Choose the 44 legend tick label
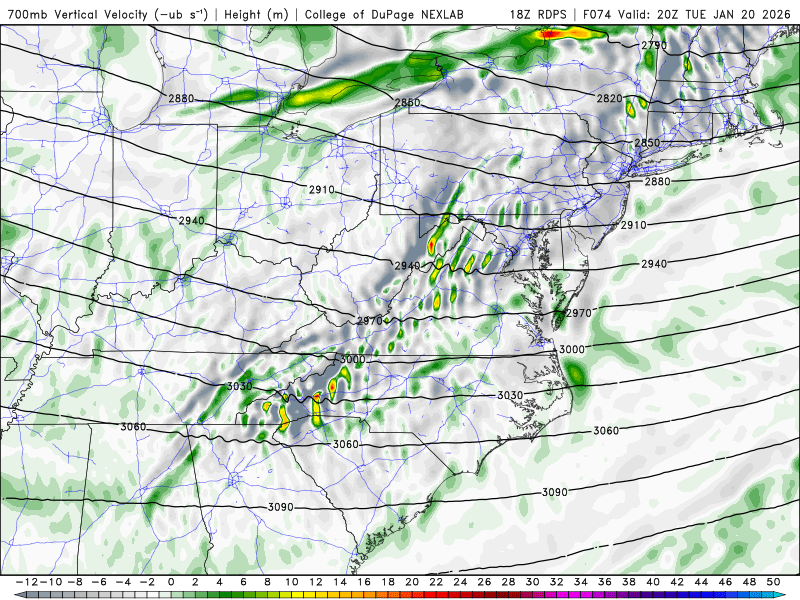The image size is (800, 600). coord(702,582)
